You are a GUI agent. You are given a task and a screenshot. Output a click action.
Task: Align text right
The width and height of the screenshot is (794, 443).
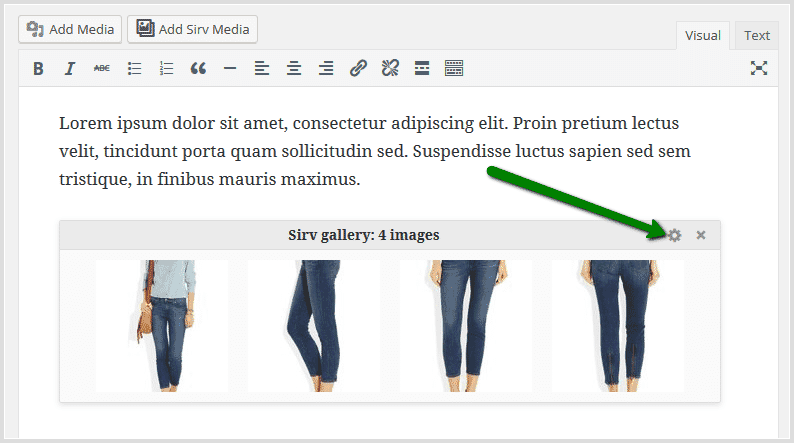coord(326,68)
